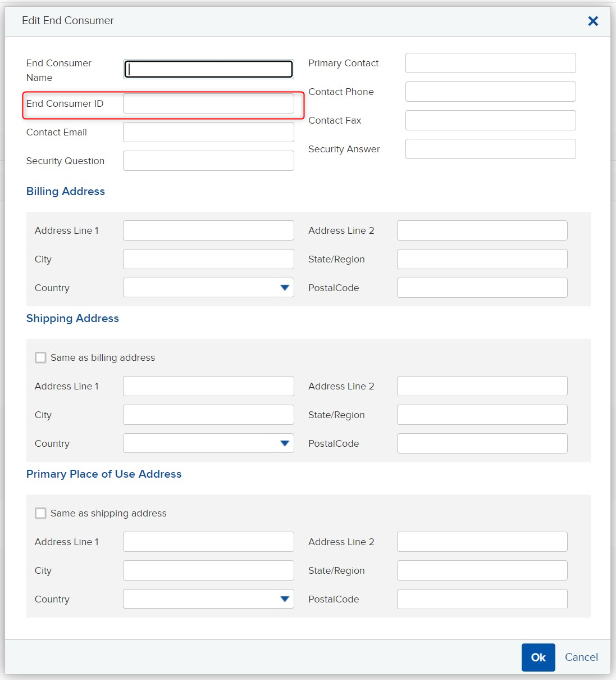Click Primary Place of Use State/Region field
The width and height of the screenshot is (616, 680).
[482, 570]
